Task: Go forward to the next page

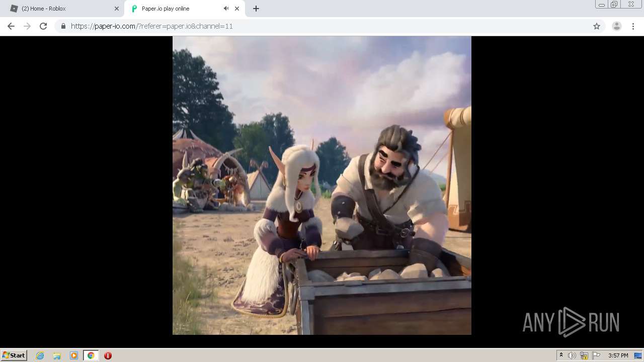Action: tap(27, 26)
